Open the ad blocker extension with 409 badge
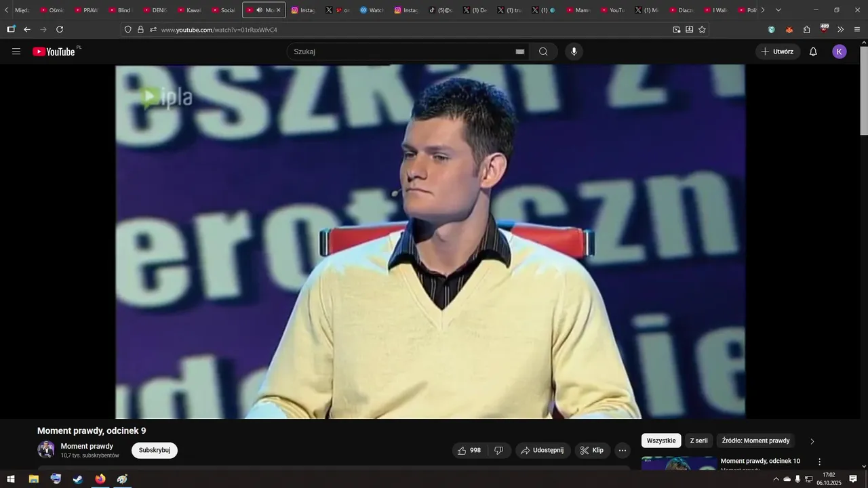Image resolution: width=868 pixels, height=488 pixels. 824,28
